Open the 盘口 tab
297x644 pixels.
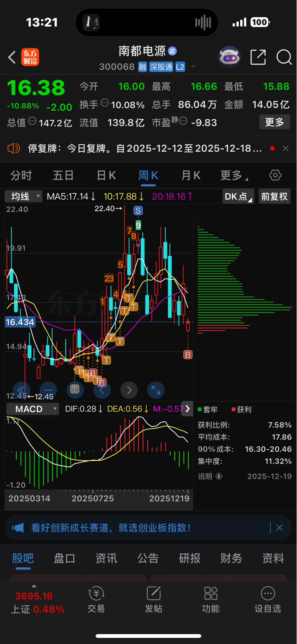[x=64, y=558]
